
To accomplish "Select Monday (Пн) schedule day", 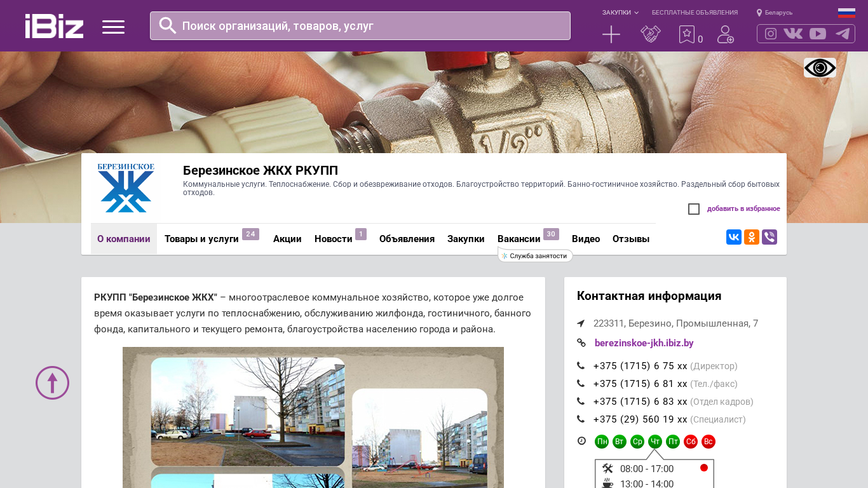I will click(x=602, y=442).
